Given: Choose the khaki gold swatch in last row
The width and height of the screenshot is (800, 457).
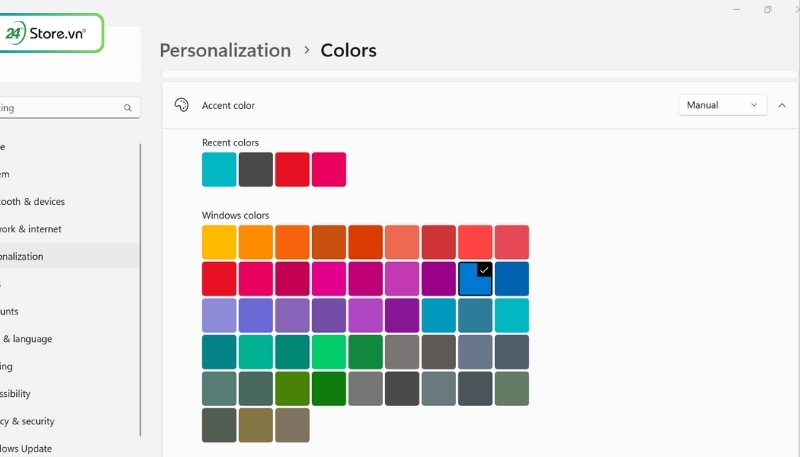Looking at the screenshot, I should [x=256, y=425].
